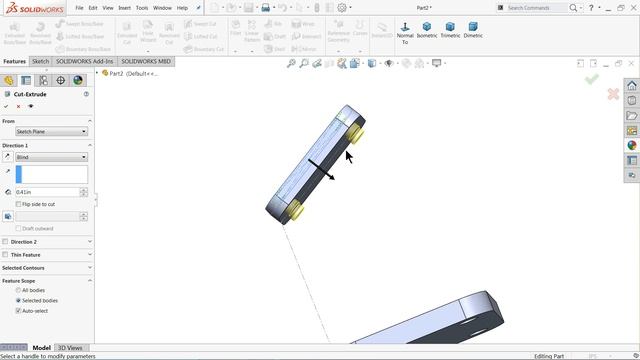Open Appearances task pane color ball icon
Viewport: 640px width, 360px height.
632,145
